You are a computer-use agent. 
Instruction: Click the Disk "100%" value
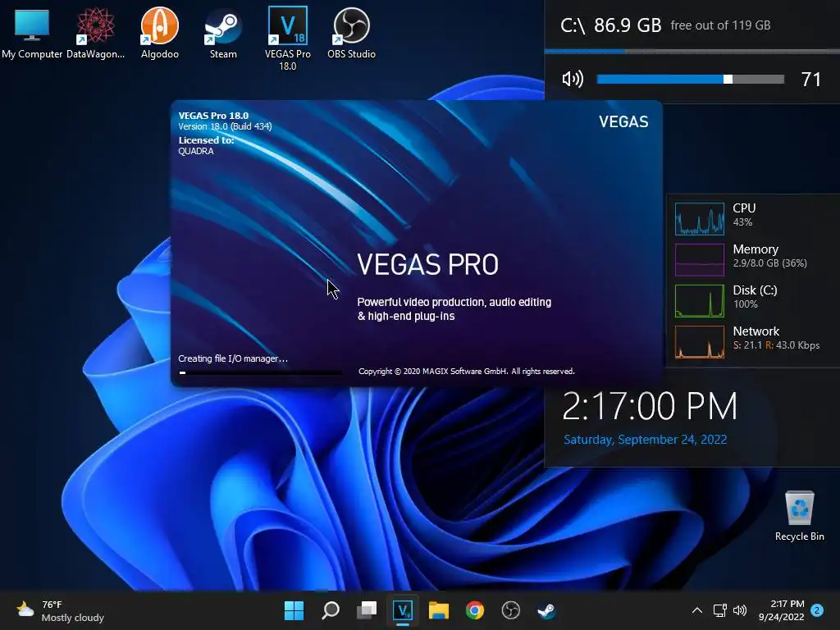click(x=745, y=304)
